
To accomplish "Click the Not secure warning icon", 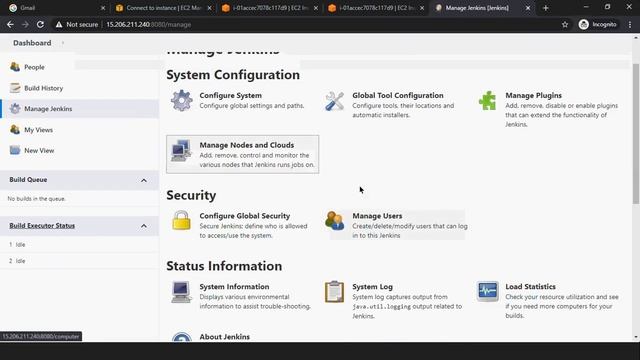I will 59,24.
